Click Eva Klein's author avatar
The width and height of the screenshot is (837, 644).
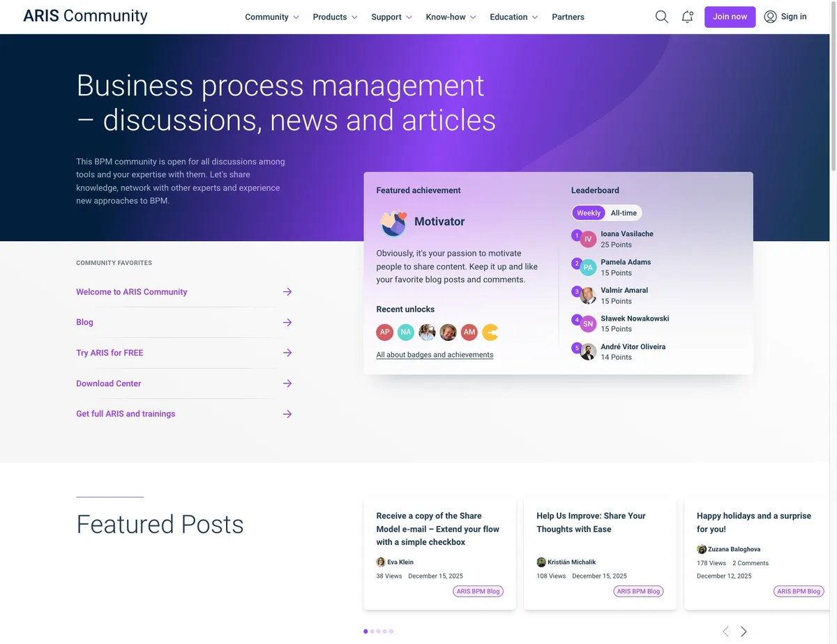pyautogui.click(x=381, y=562)
